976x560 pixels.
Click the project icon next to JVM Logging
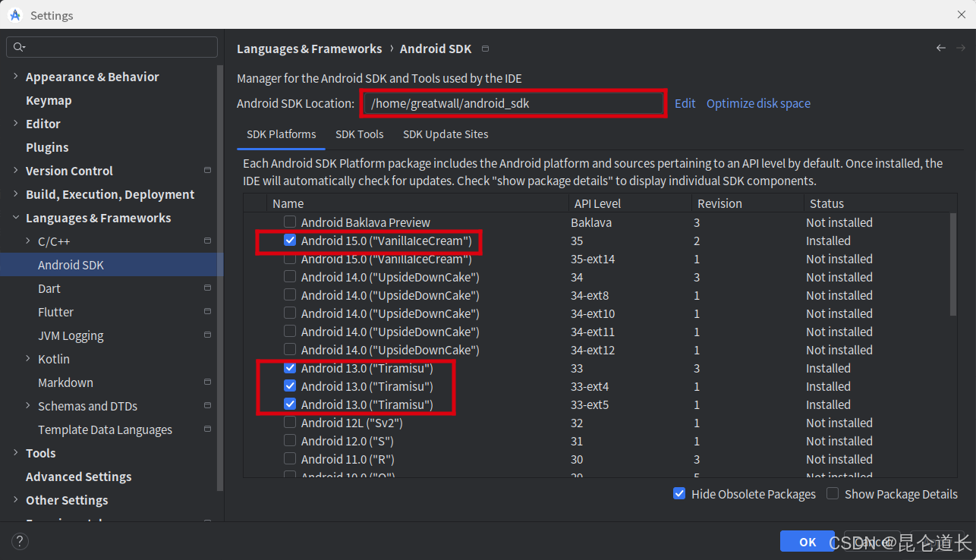[x=207, y=335]
